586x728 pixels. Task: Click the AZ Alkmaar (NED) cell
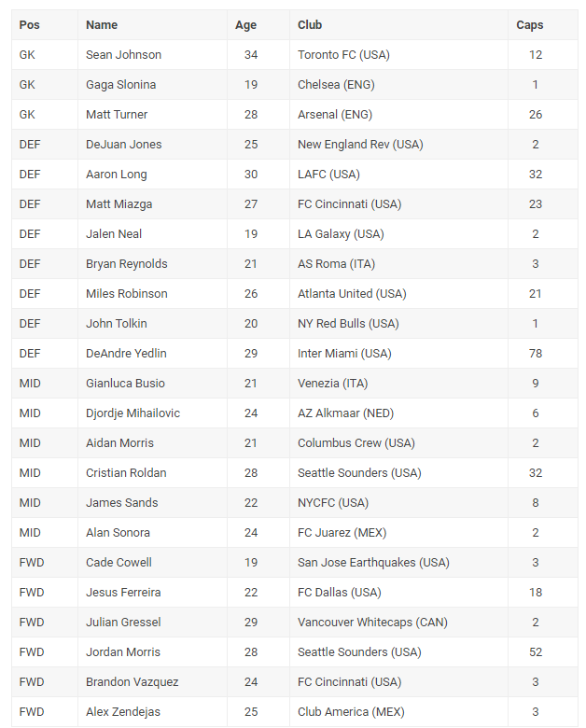tap(342, 413)
